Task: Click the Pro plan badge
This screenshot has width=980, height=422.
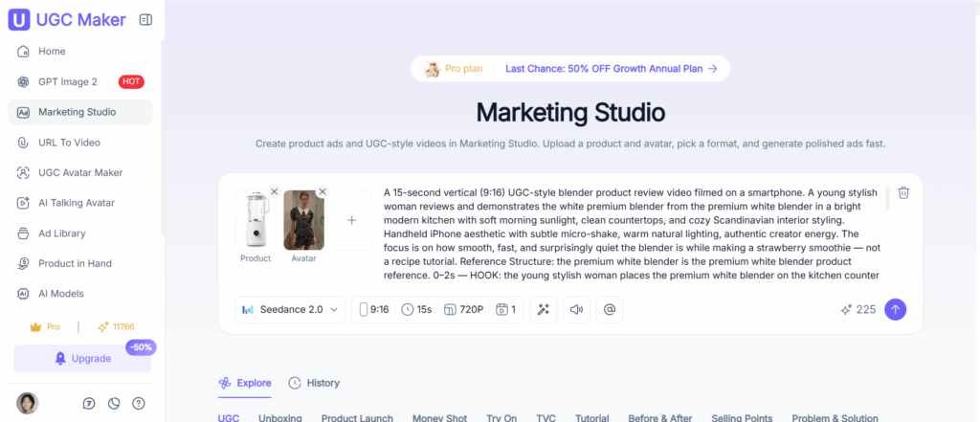Action: pyautogui.click(x=453, y=69)
